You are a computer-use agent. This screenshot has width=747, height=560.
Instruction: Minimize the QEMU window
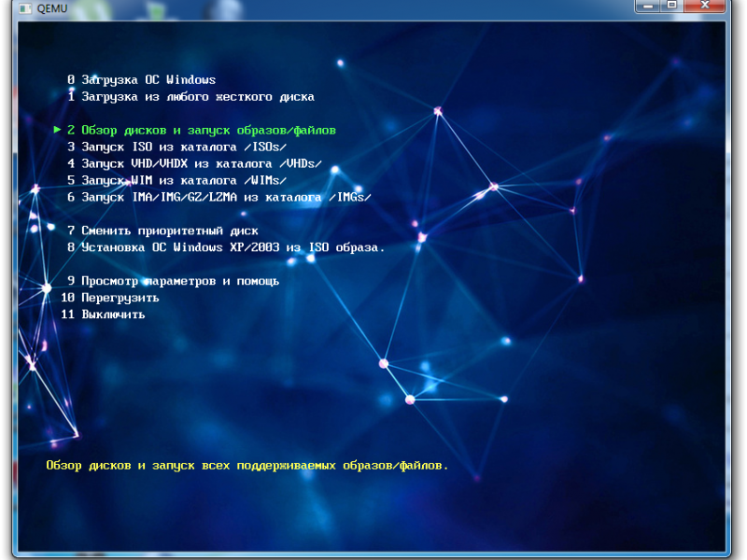[x=648, y=6]
